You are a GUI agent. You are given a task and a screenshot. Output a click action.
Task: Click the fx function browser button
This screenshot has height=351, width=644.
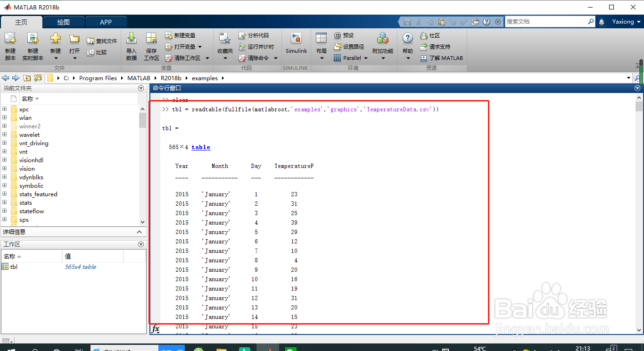[156, 329]
